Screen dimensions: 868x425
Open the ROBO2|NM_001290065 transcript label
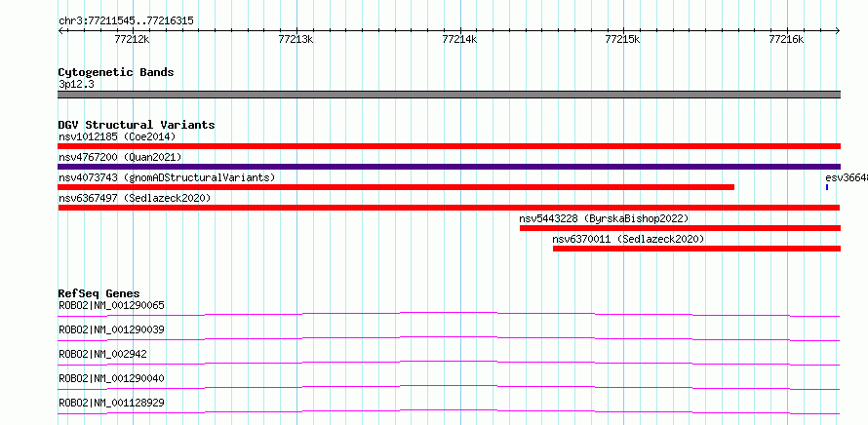[111, 305]
